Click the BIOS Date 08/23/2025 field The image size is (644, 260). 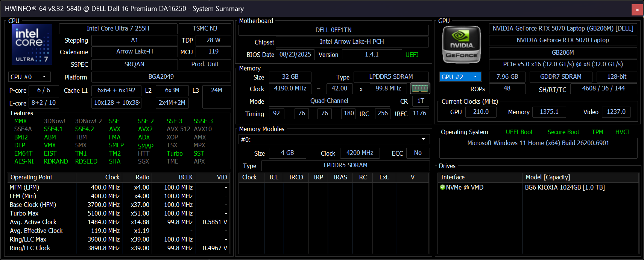point(295,55)
